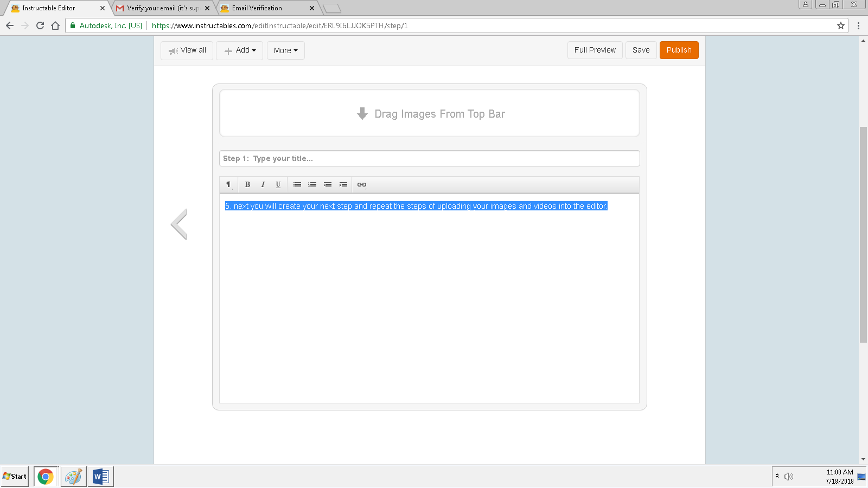Go to previous step arrow
This screenshot has height=488, width=868.
click(179, 224)
